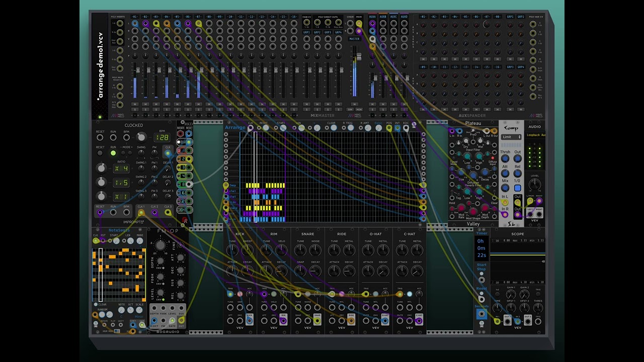
Task: Click the Clocked RESET button
Action: [x=100, y=153]
